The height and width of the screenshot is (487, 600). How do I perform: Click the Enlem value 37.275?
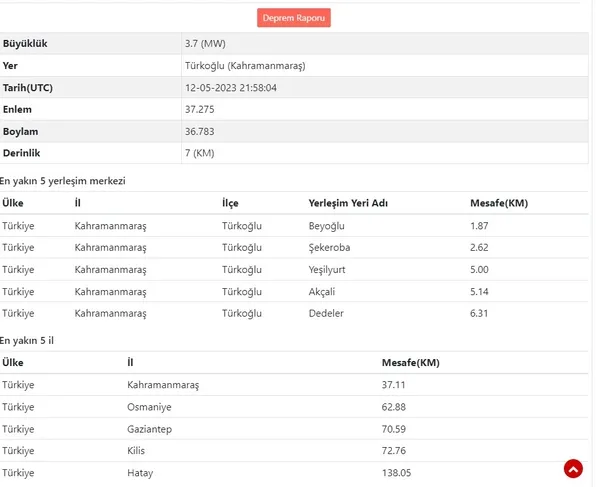[x=200, y=110]
